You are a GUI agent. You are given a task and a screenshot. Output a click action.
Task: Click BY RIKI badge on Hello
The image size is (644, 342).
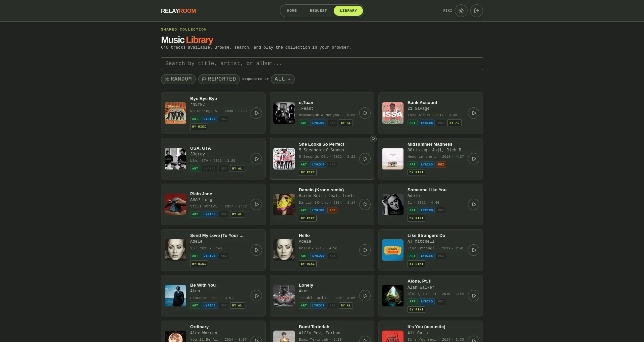click(x=308, y=264)
